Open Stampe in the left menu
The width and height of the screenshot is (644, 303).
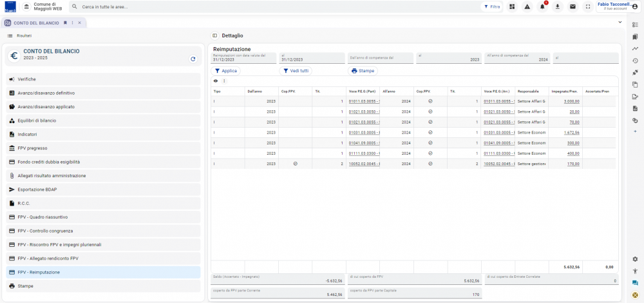[103, 286]
